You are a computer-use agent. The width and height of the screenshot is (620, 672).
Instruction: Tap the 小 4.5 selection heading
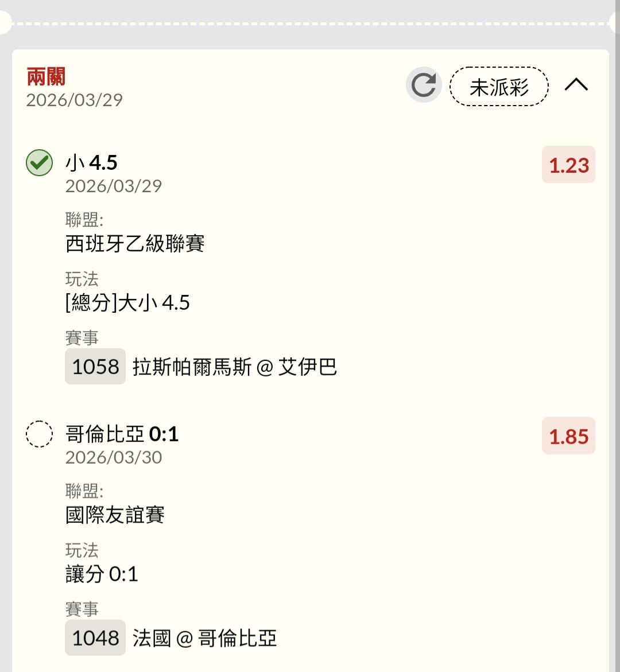[x=92, y=163]
